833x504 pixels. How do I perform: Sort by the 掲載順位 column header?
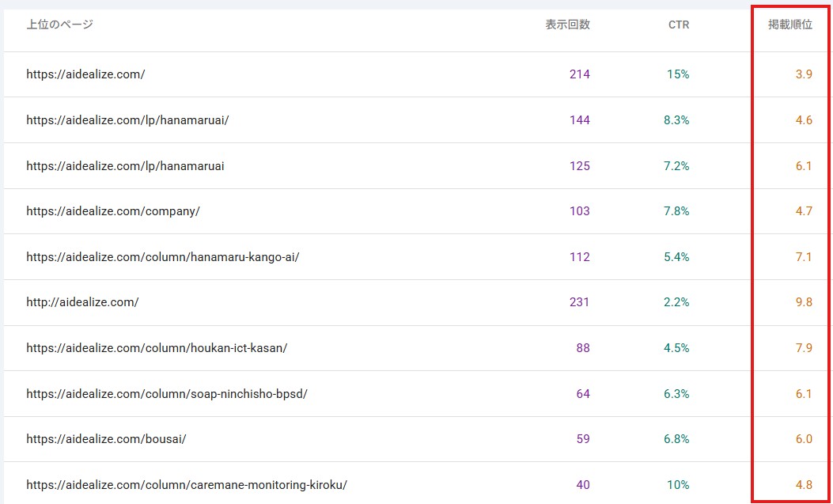(790, 25)
